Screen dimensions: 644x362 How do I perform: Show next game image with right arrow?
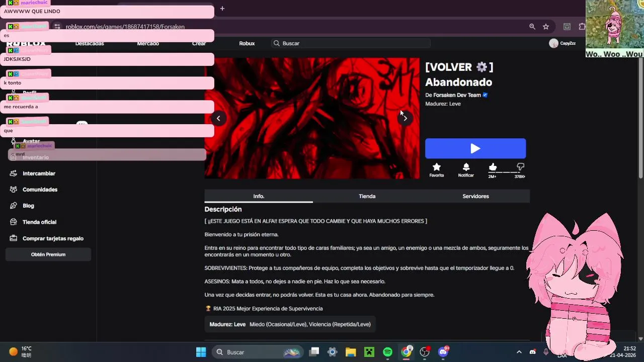click(405, 118)
